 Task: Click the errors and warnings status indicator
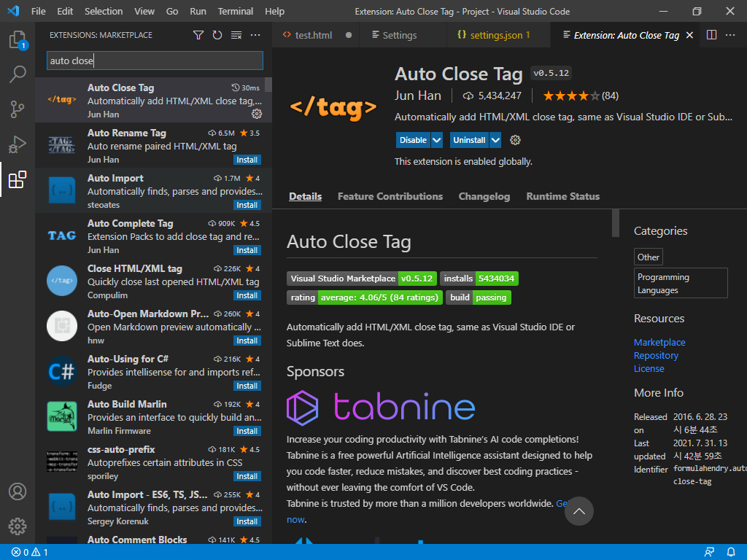[29, 553]
